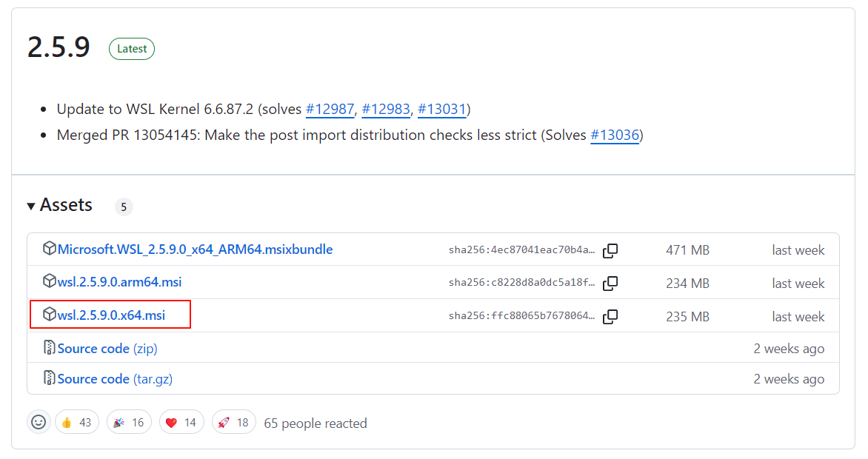This screenshot has width=868, height=459.
Task: Click 'last week' in msixbundle row
Action: click(x=798, y=250)
